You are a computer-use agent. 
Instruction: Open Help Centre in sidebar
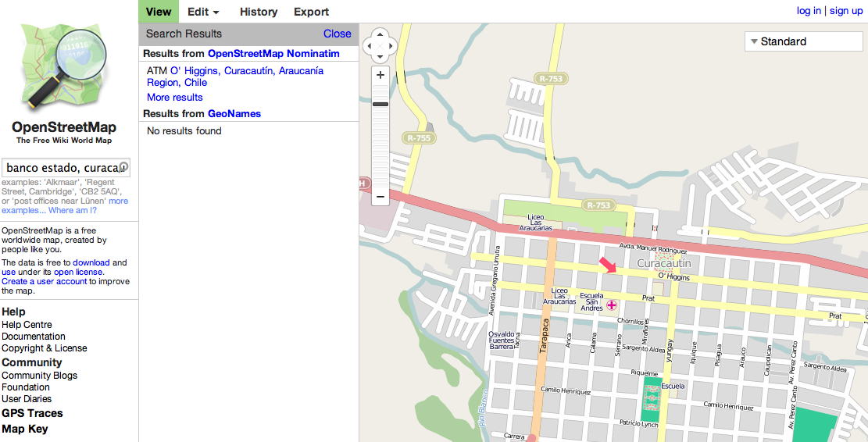(x=27, y=325)
